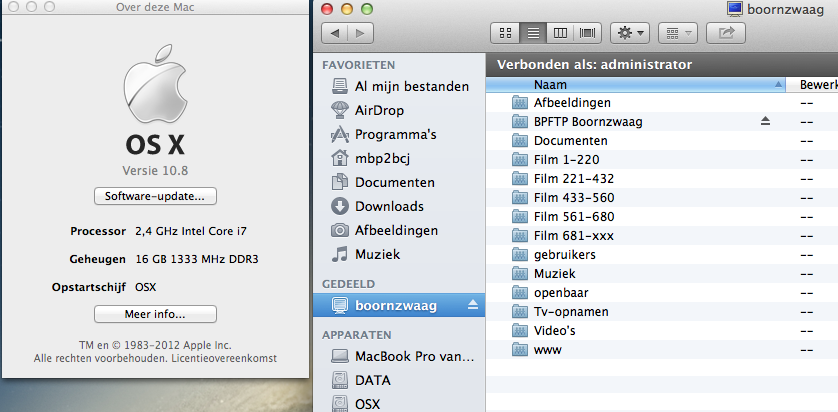
Task: Switch Finder to list view
Action: [x=533, y=33]
